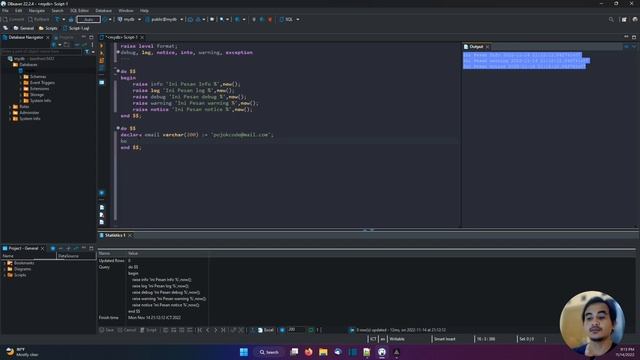
Task: Go to first row navigation icon
Action: click(200, 330)
